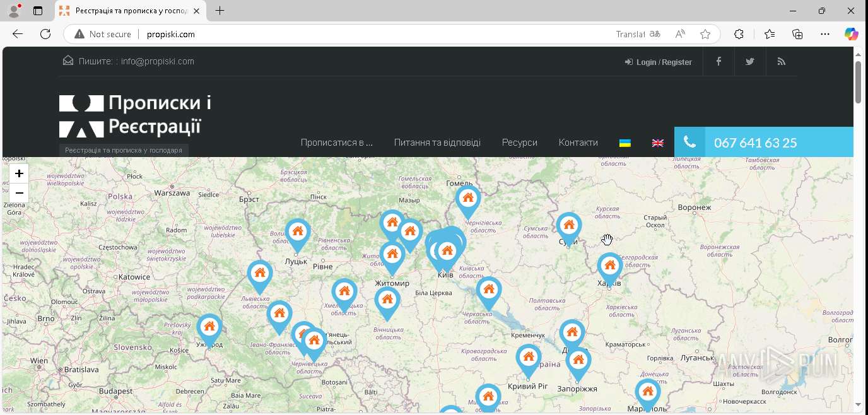Click the Login / Register link
This screenshot has height=415, width=868.
point(659,62)
